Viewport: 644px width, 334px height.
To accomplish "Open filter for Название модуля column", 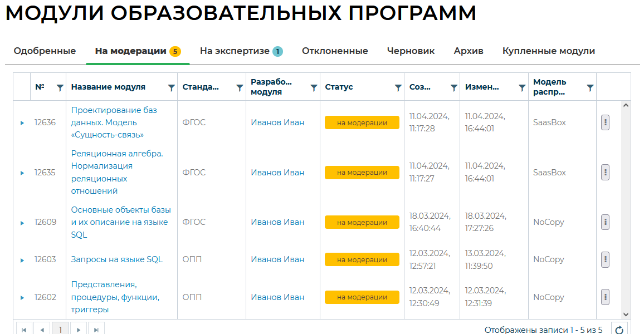I will tap(172, 87).
